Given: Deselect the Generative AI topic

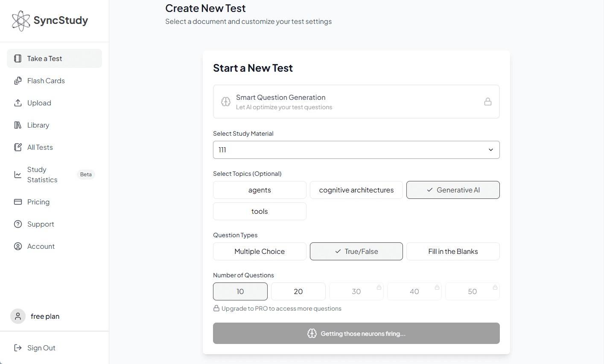Looking at the screenshot, I should [x=452, y=190].
